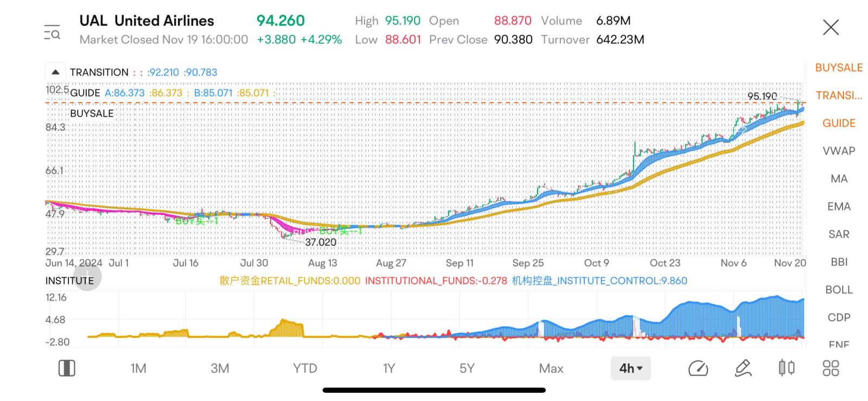
Task: Enable the BOLL indicator
Action: click(x=839, y=290)
